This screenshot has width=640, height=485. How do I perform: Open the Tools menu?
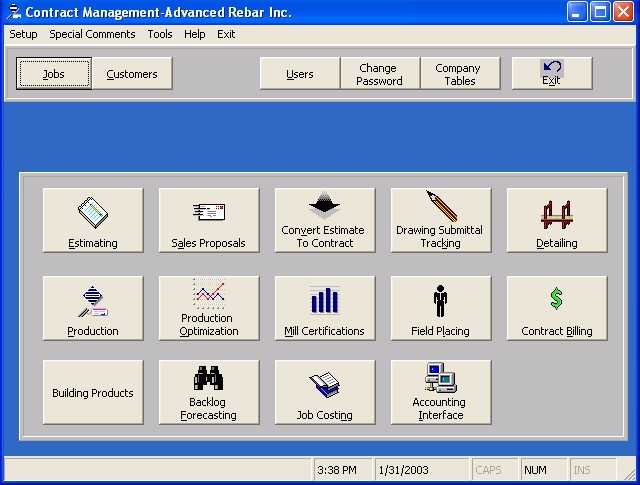(x=160, y=34)
